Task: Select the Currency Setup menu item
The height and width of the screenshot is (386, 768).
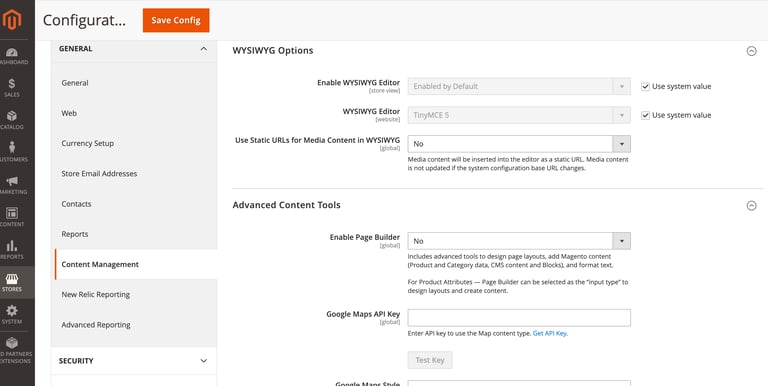Action: (88, 144)
